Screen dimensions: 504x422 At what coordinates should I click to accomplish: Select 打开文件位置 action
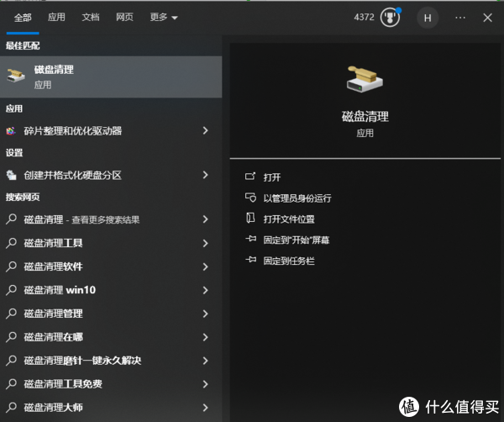[288, 219]
